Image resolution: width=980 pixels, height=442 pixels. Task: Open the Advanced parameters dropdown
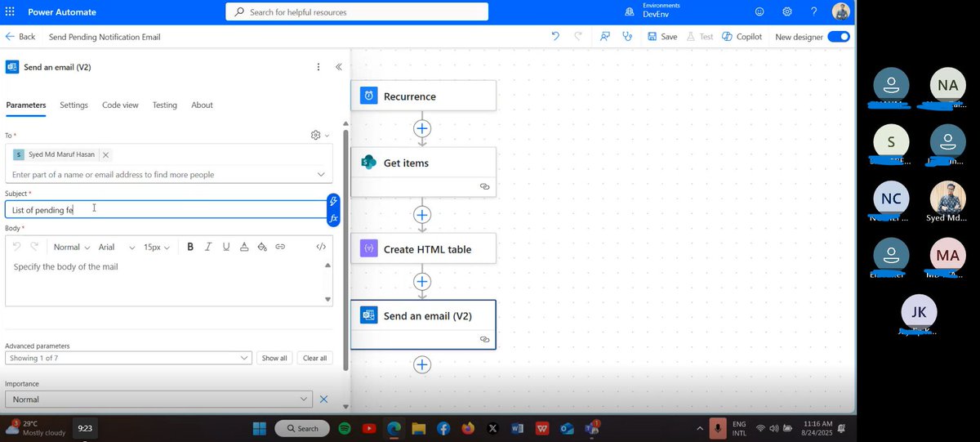click(x=128, y=358)
